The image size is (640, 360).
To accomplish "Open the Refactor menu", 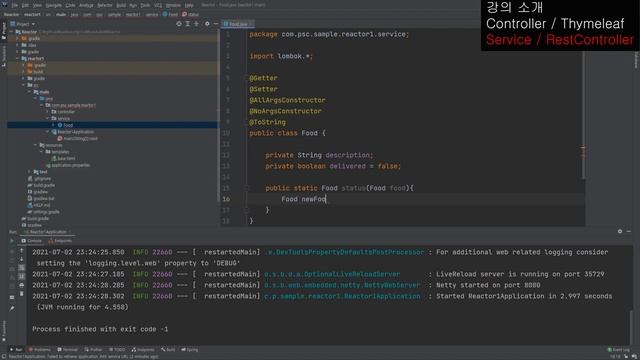I will point(104,5).
